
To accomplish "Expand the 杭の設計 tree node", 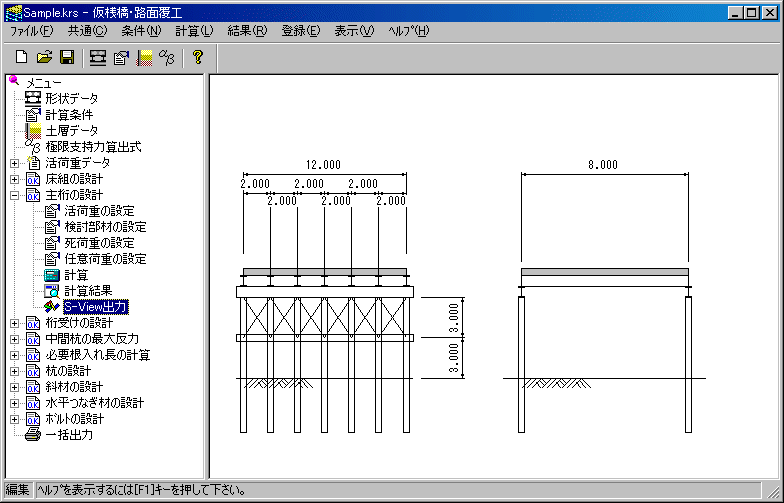I will click(14, 371).
